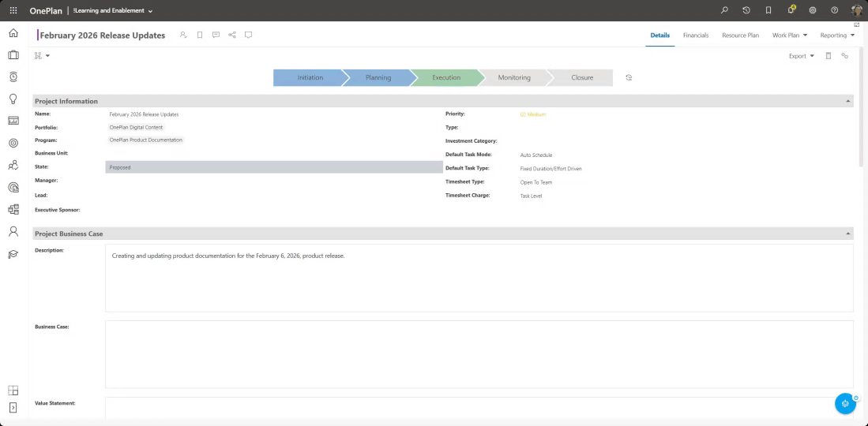
Task: Switch to the Financials tab
Action: click(x=695, y=35)
